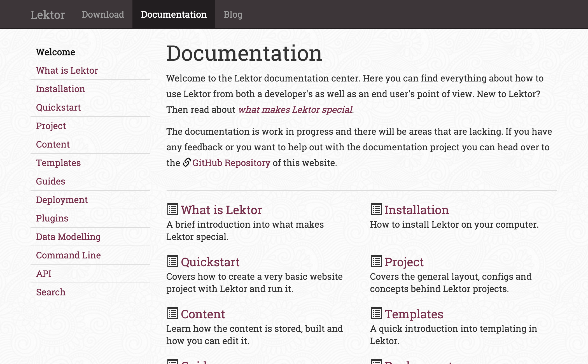
Task: Open the Installation section heading link
Action: [x=417, y=210]
